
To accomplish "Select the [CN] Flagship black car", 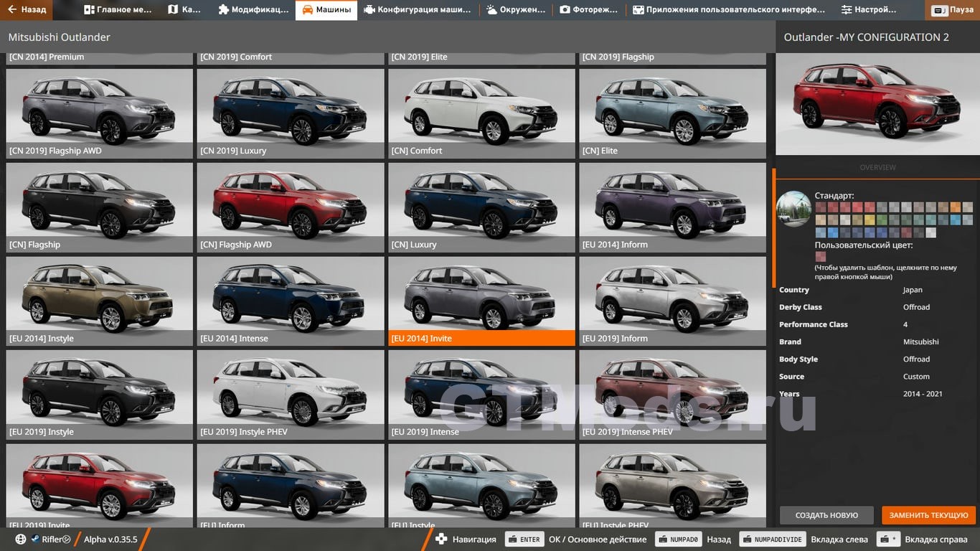I will [100, 207].
